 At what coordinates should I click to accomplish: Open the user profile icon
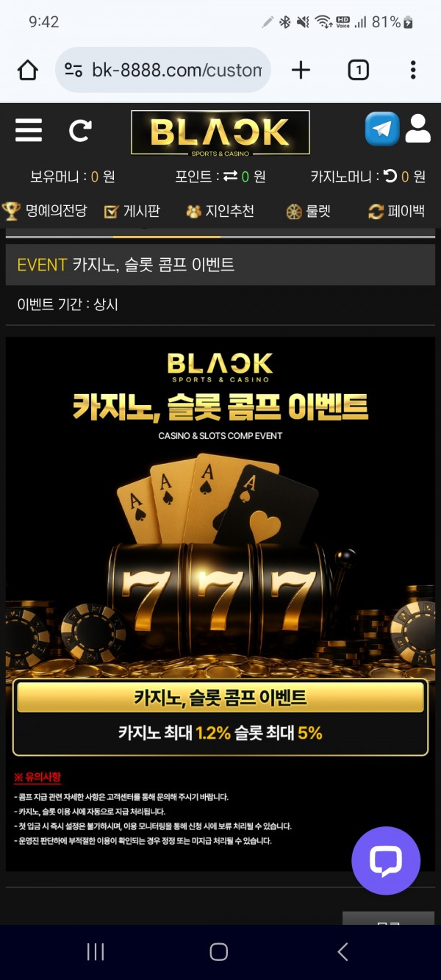tap(417, 129)
